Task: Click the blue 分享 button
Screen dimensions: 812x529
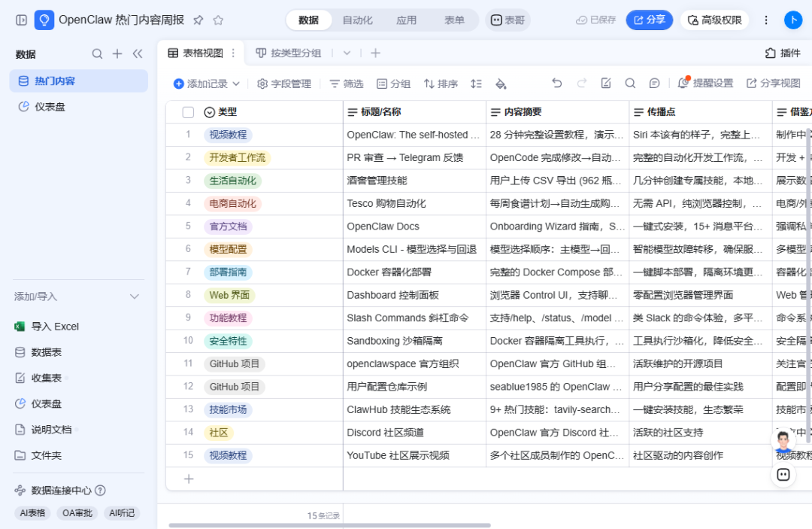Action: pyautogui.click(x=650, y=20)
